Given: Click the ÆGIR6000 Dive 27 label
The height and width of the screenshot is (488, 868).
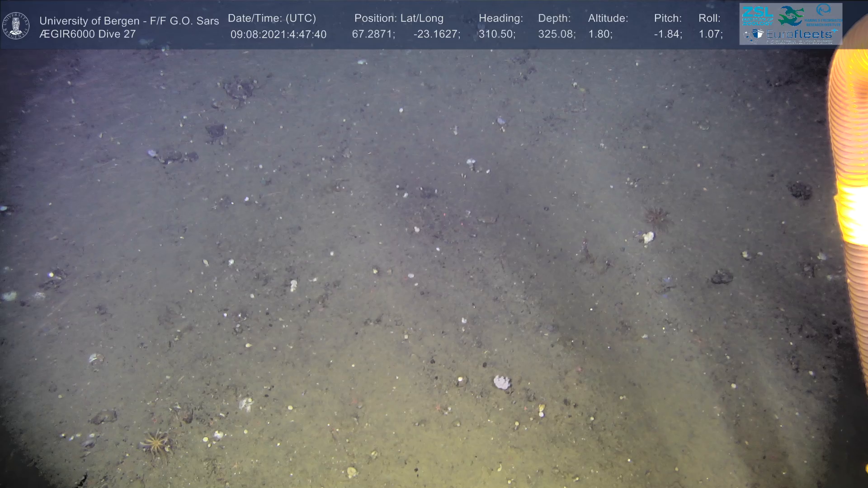Looking at the screenshot, I should pyautogui.click(x=87, y=34).
